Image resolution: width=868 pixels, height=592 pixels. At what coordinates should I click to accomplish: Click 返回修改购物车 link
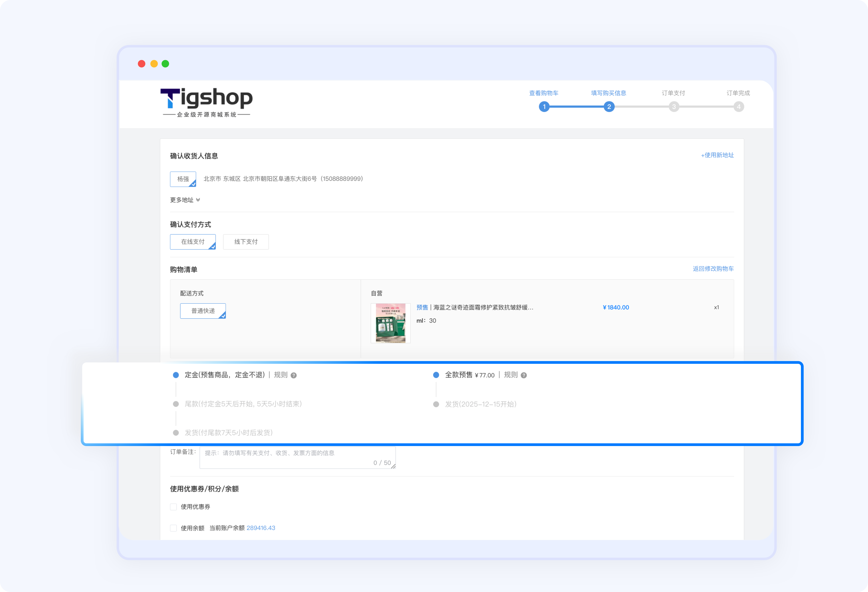click(x=713, y=269)
